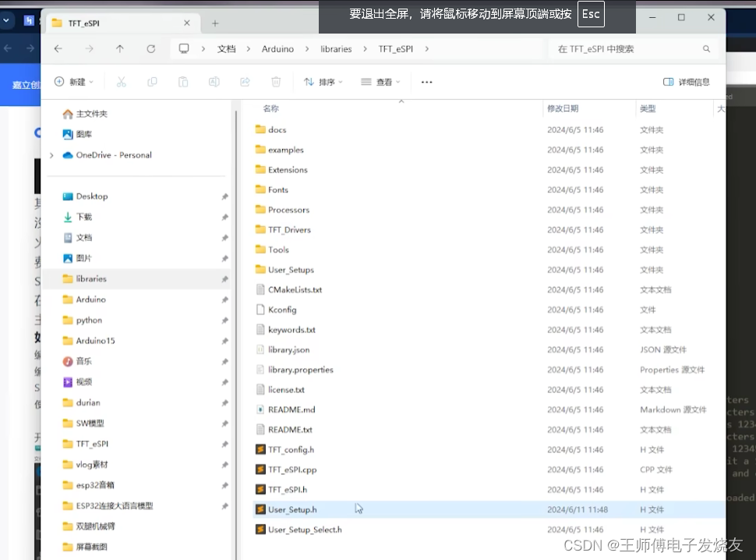Image resolution: width=756 pixels, height=560 pixels.
Task: Open the three-dot more options menu
Action: click(x=426, y=82)
